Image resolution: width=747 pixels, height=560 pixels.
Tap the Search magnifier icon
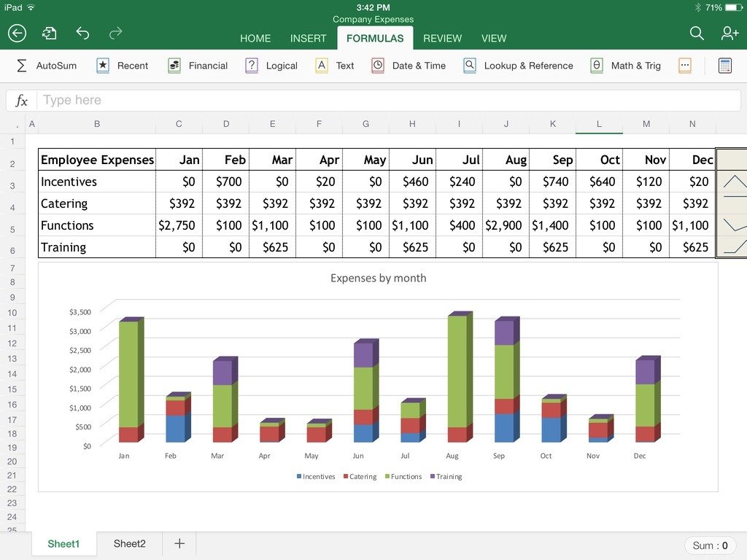coord(697,33)
